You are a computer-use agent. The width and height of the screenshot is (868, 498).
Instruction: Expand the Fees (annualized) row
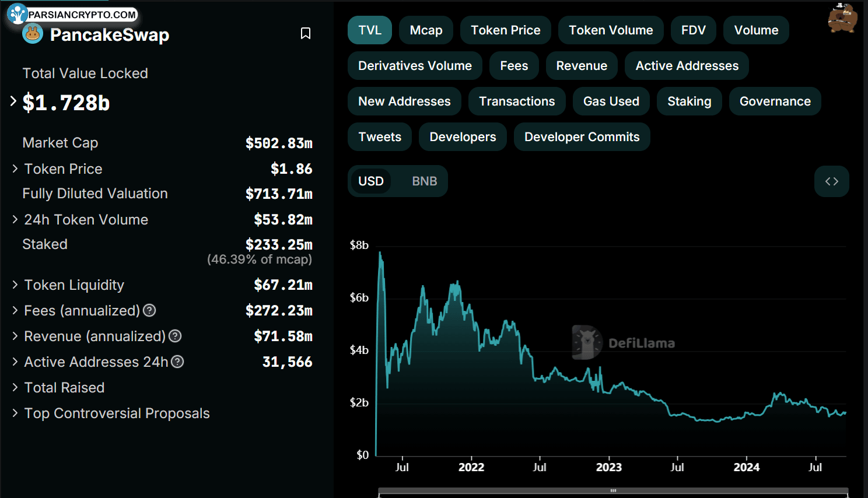pos(15,310)
